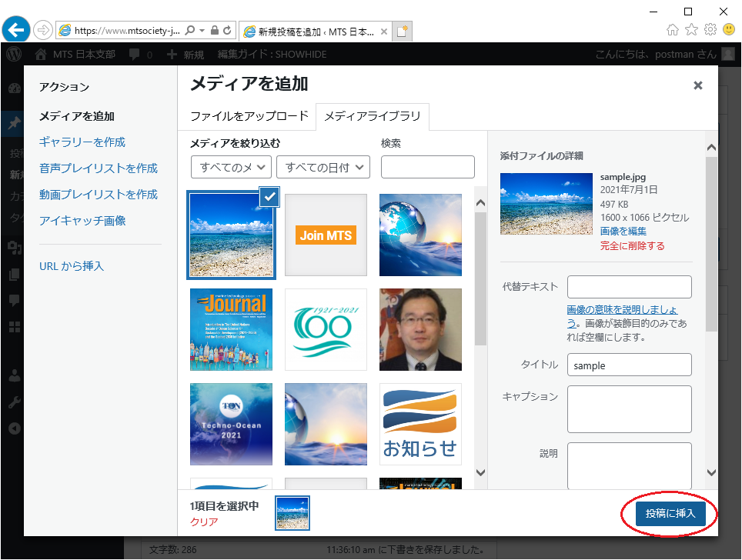Click the WordPress logo in admin bar
This screenshot has height=560, width=742.
tap(13, 55)
